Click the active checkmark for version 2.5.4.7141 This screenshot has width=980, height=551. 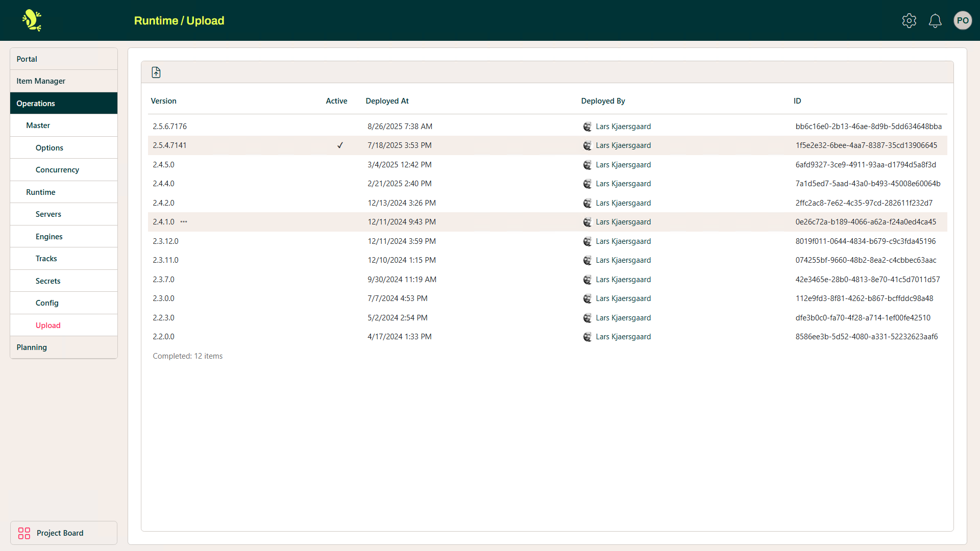pos(340,145)
